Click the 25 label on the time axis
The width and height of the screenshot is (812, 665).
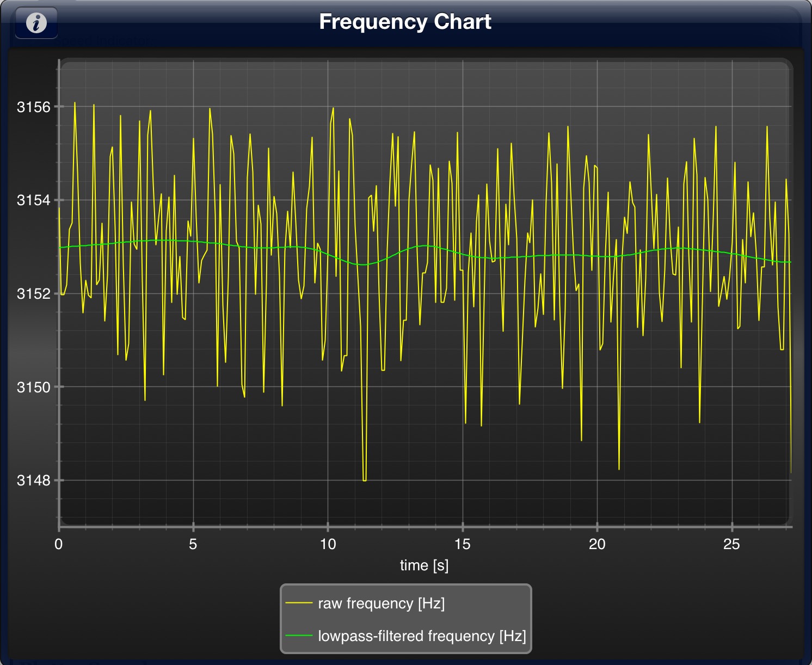[731, 544]
